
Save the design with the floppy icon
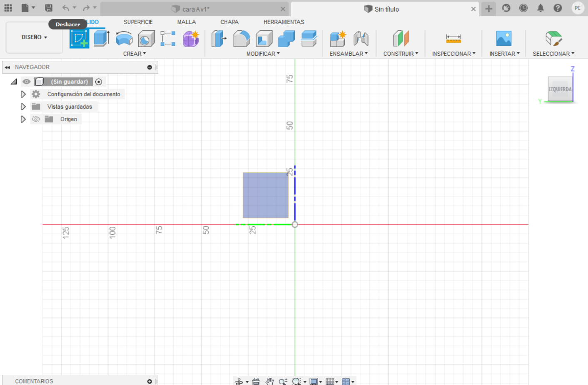49,8
